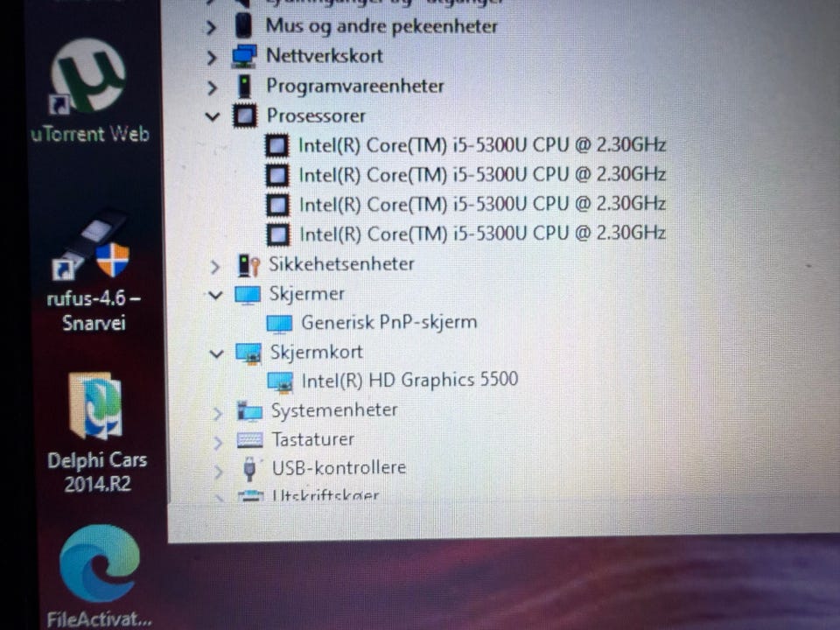Select the Skjermkort category label
This screenshot has width=840, height=630.
[x=316, y=352]
